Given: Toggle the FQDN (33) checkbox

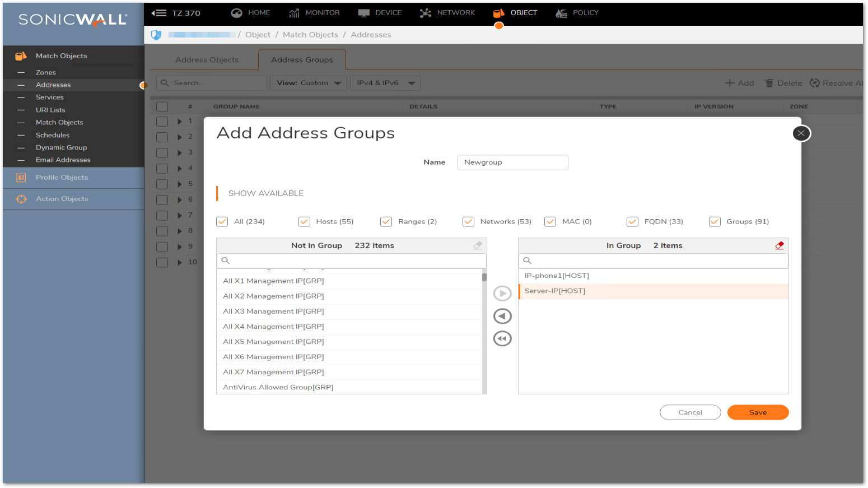Looking at the screenshot, I should [632, 222].
